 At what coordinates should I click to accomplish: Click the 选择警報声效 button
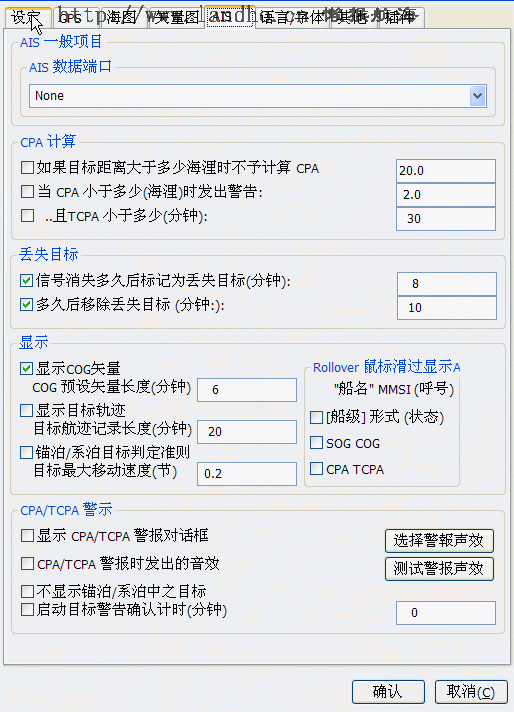(x=439, y=540)
